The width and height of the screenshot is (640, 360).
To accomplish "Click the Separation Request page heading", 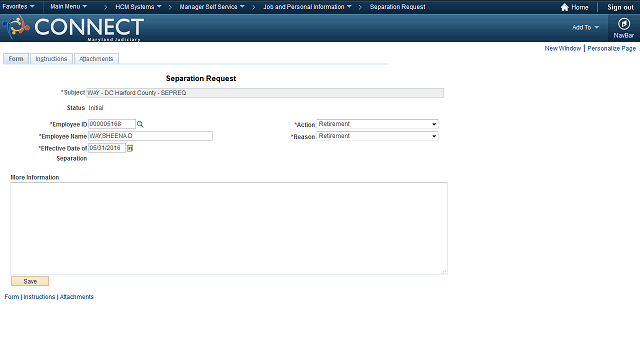I will [201, 78].
